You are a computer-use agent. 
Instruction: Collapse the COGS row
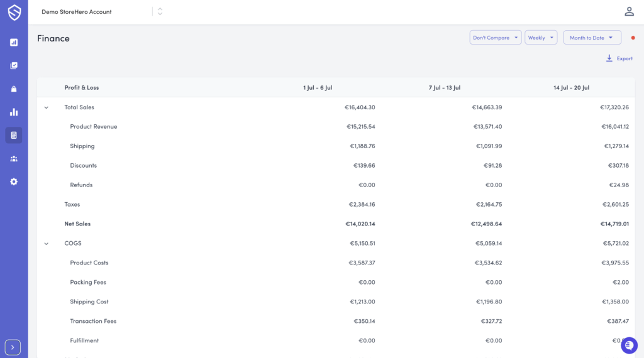tap(47, 244)
